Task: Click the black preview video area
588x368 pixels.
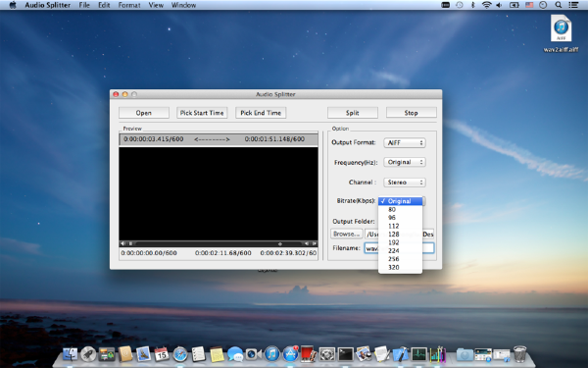Action: point(219,193)
